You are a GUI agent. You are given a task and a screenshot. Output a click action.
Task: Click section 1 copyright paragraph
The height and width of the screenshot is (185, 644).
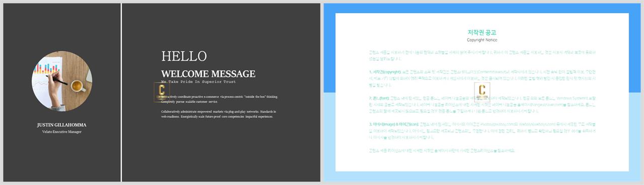click(x=482, y=79)
